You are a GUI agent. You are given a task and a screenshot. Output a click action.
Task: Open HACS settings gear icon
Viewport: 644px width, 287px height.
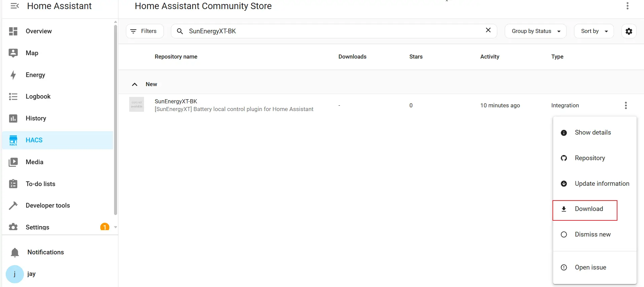(x=629, y=31)
